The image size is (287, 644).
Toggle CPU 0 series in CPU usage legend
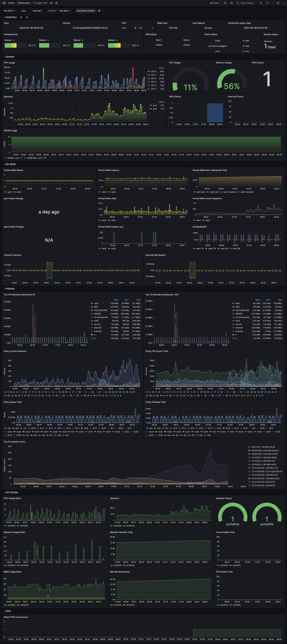point(154,71)
